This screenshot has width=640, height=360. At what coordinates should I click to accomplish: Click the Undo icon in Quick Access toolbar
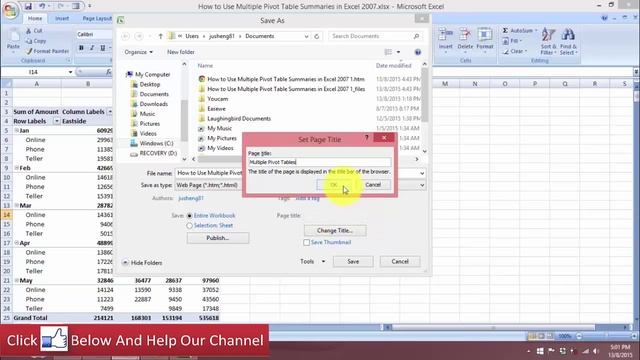[x=42, y=6]
